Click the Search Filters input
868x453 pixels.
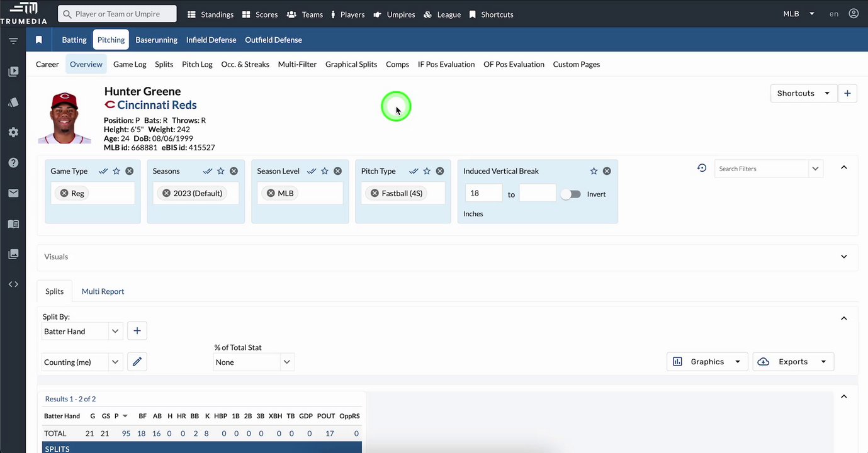(x=762, y=169)
